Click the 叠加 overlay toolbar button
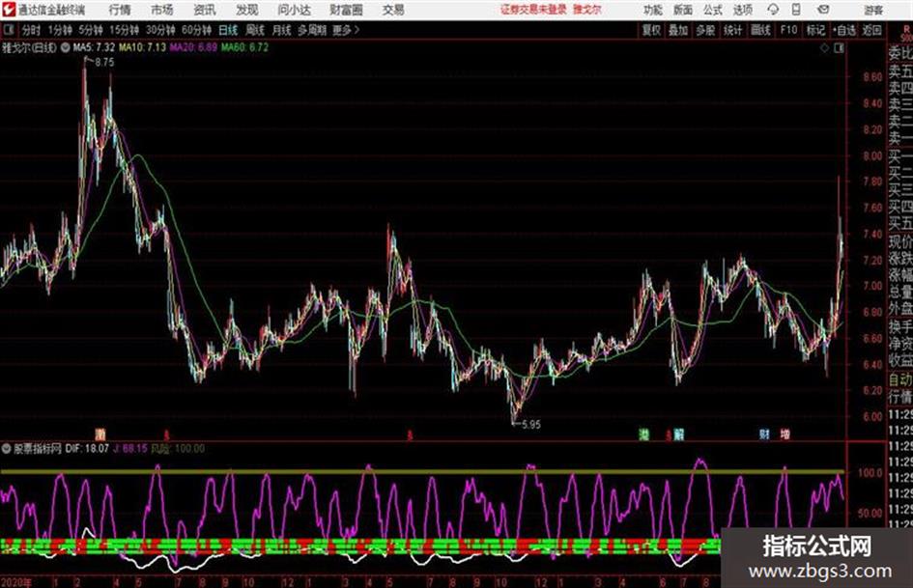Image resolution: width=913 pixels, height=588 pixels. pos(678,30)
